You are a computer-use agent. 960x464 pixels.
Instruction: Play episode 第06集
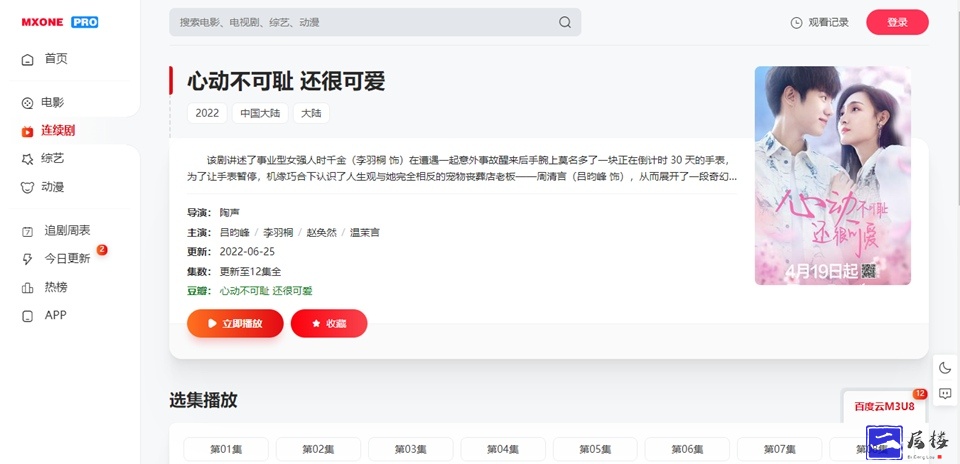[687, 449]
